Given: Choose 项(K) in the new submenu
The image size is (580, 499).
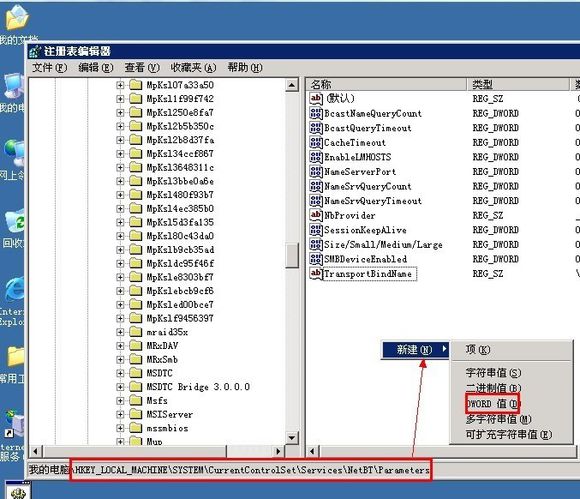Looking at the screenshot, I should click(x=511, y=350).
